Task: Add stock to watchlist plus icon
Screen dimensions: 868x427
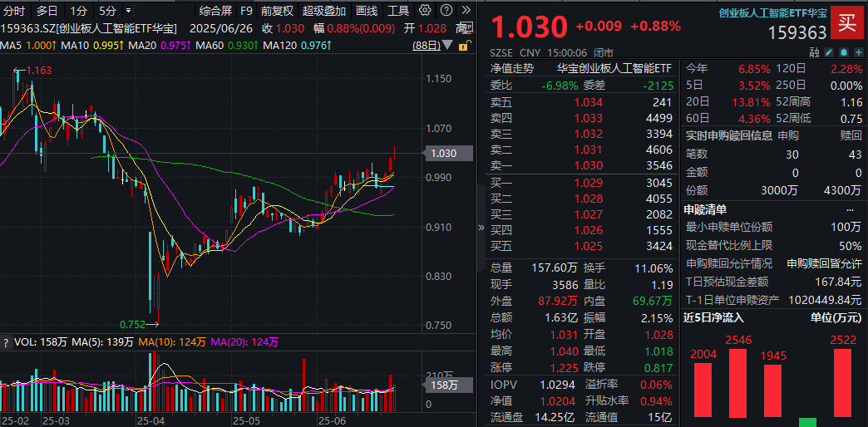Action: tap(858, 52)
